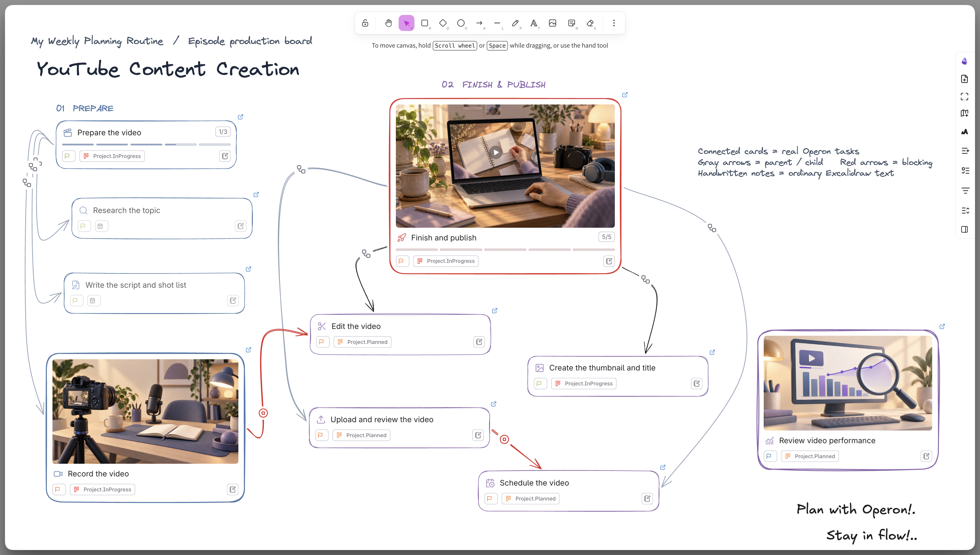This screenshot has width=980, height=555.
Task: Open note editor on Schedule the video card
Action: 647,499
